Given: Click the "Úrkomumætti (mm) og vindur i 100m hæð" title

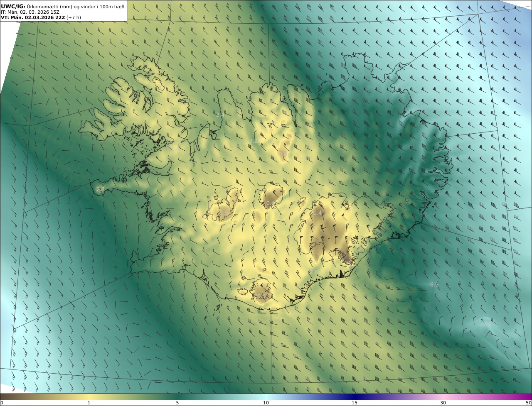Looking at the screenshot, I should pyautogui.click(x=76, y=6).
